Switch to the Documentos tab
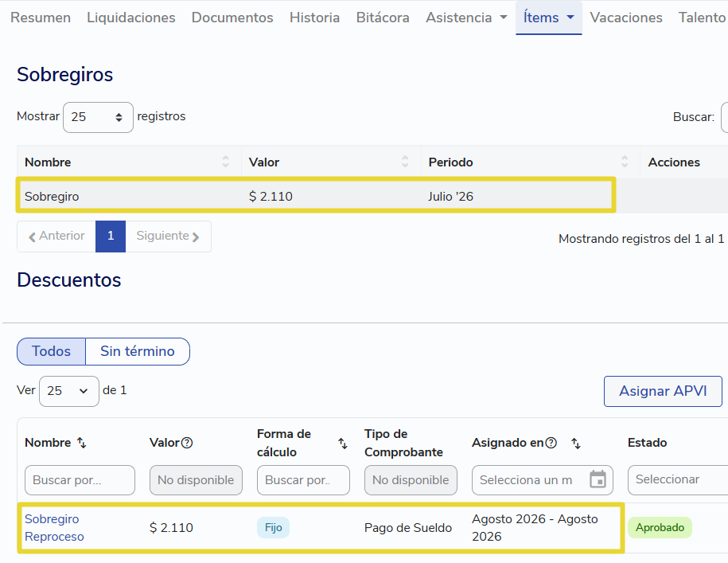 point(232,18)
